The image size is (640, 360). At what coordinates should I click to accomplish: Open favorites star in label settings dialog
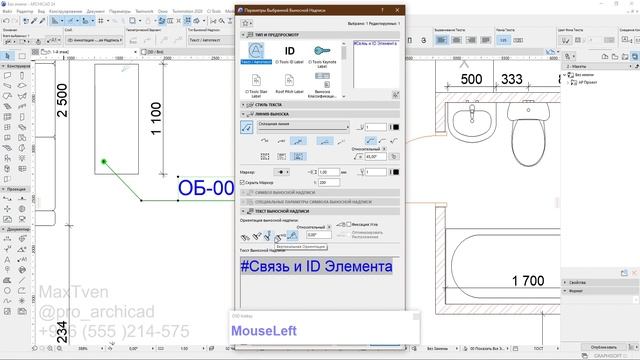coord(247,24)
